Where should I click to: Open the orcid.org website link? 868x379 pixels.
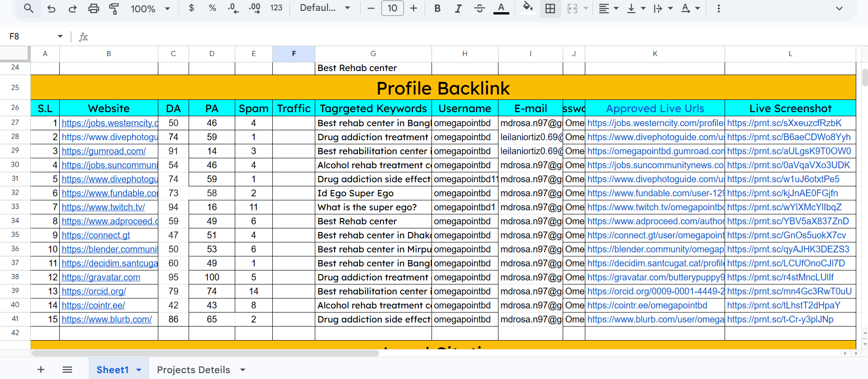(x=94, y=291)
